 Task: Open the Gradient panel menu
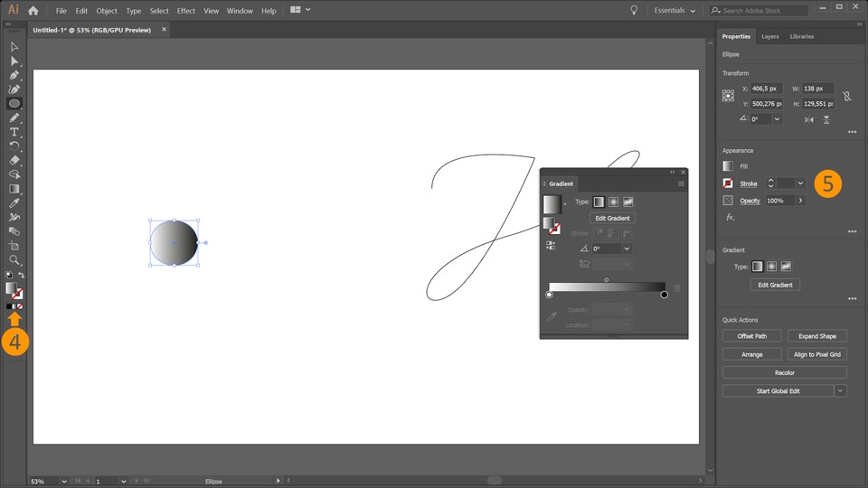pos(681,183)
